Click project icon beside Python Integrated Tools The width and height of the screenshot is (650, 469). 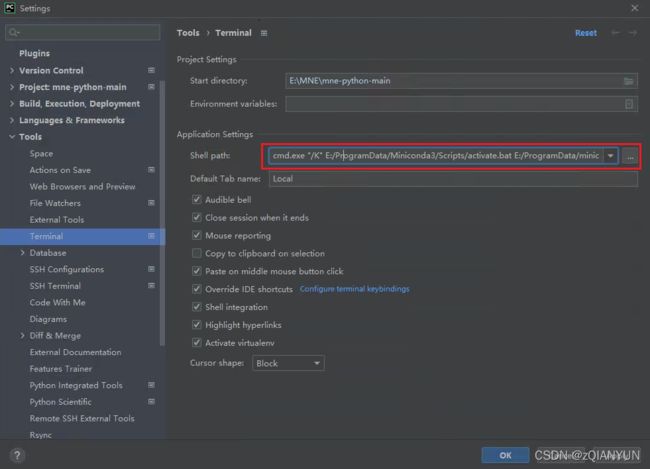[x=151, y=386]
